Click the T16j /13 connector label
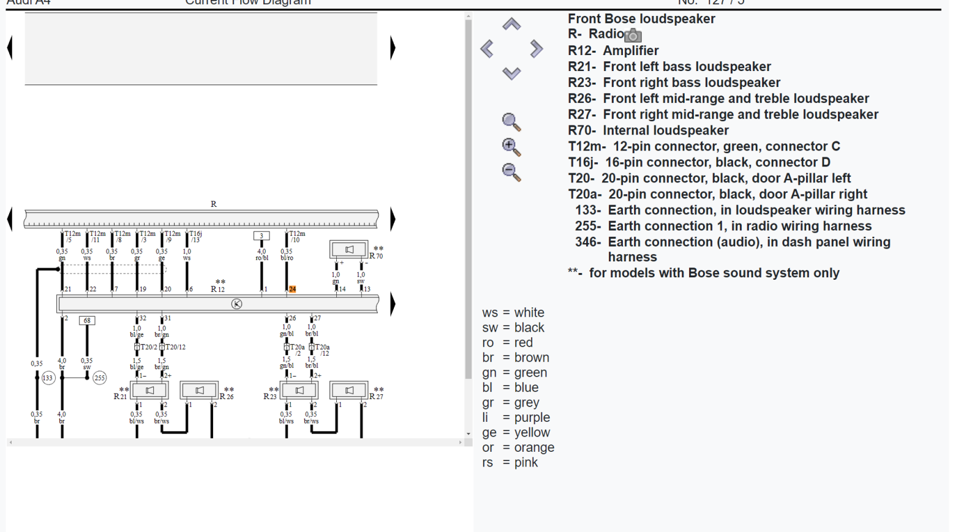The width and height of the screenshot is (980, 532). 195,236
